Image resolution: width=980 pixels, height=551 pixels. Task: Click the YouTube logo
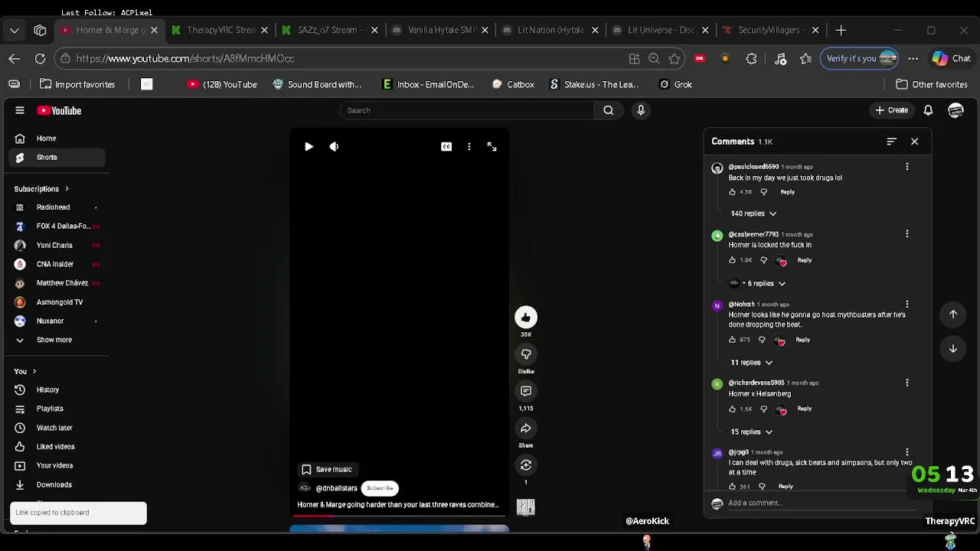(59, 111)
